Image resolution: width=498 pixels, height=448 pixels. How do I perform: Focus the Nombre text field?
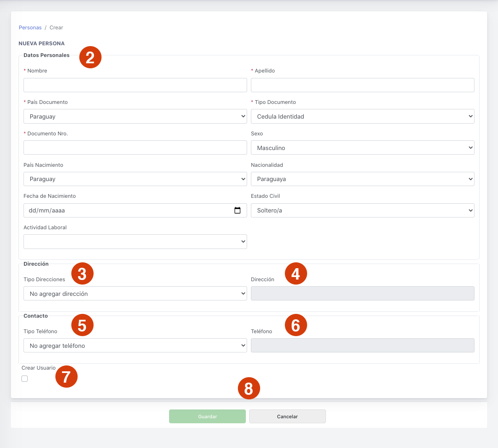click(x=135, y=85)
